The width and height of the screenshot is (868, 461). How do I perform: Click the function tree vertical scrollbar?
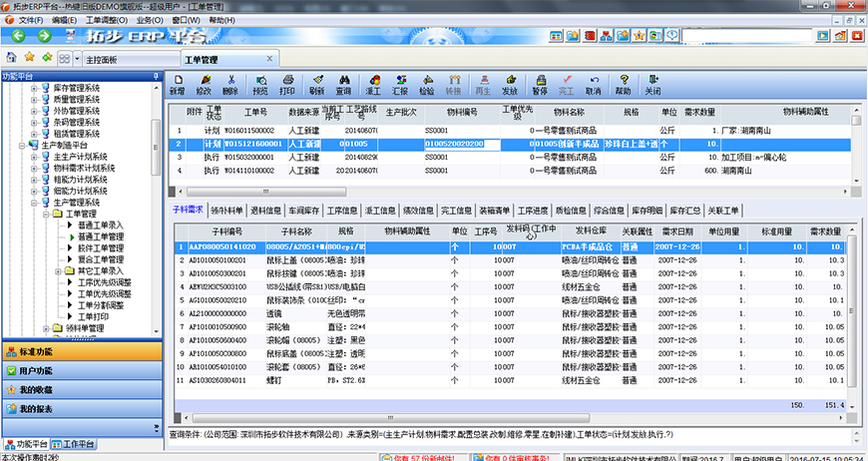click(x=156, y=200)
